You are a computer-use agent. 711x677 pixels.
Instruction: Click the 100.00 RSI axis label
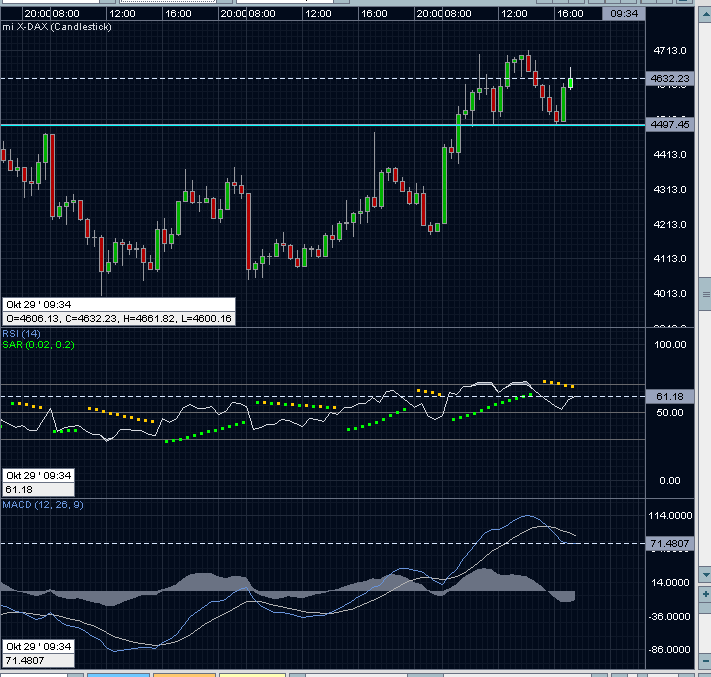tap(670, 345)
